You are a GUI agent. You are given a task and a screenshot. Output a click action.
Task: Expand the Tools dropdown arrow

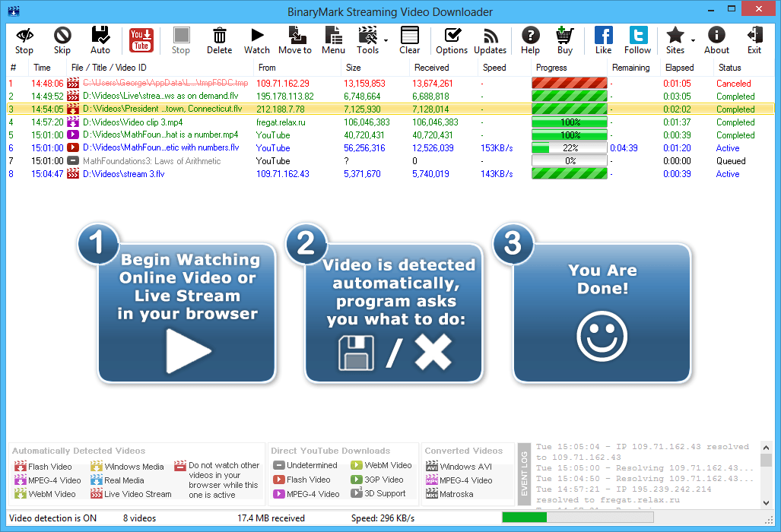tap(386, 40)
